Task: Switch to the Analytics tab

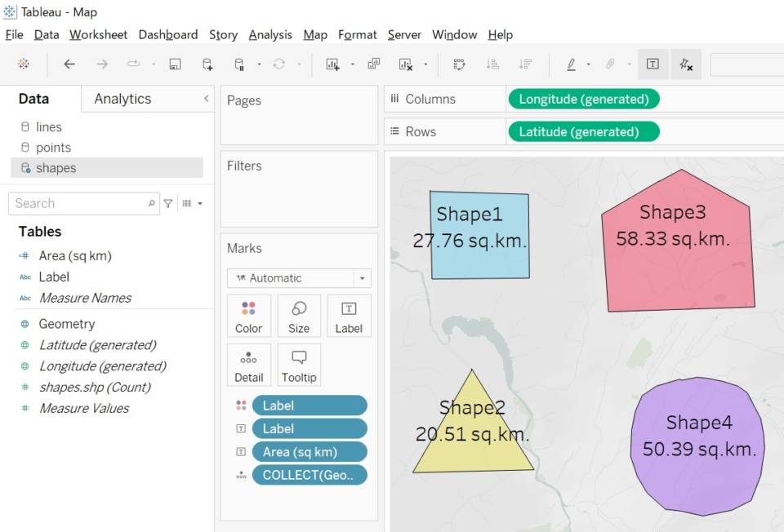Action: 122,98
